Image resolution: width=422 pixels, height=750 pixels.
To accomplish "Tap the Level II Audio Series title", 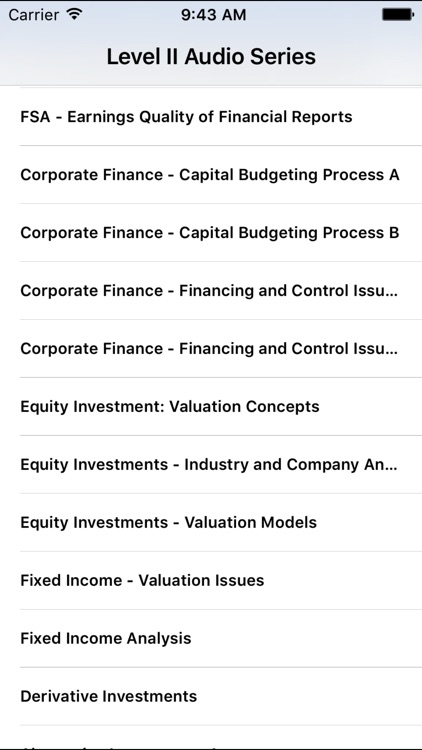I will pyautogui.click(x=211, y=56).
